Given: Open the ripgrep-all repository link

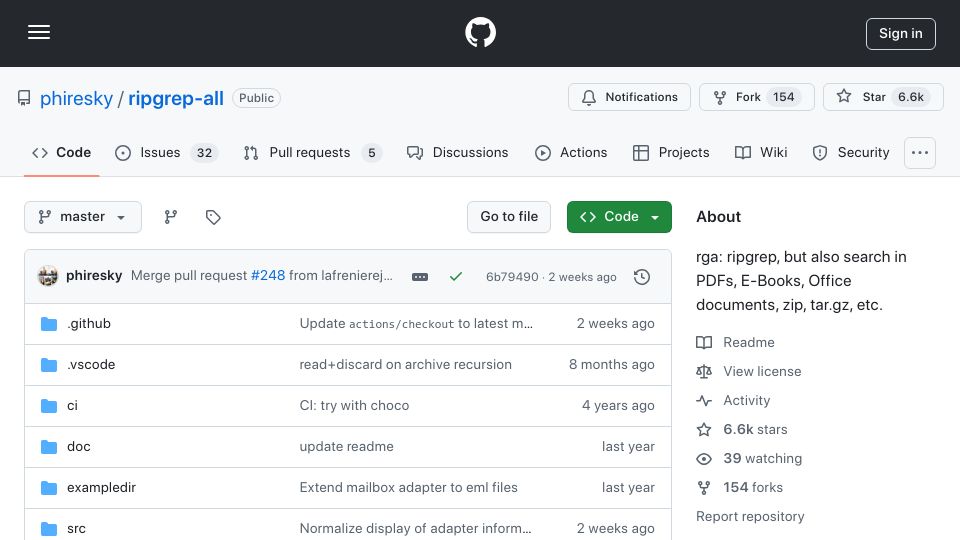Looking at the screenshot, I should [176, 99].
